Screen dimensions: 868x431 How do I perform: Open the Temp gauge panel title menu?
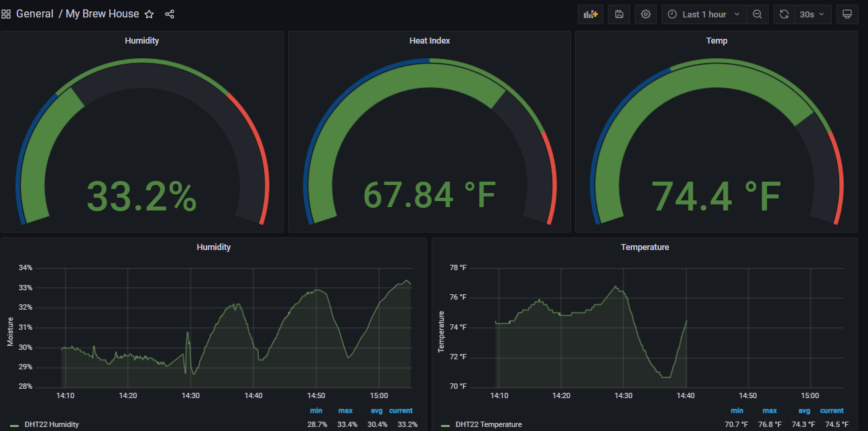(x=717, y=41)
